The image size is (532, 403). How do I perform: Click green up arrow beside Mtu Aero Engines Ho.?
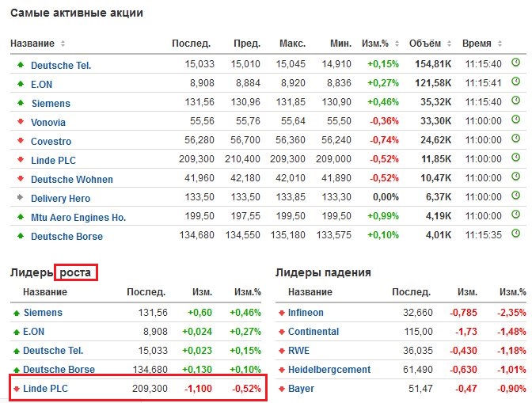pos(21,216)
